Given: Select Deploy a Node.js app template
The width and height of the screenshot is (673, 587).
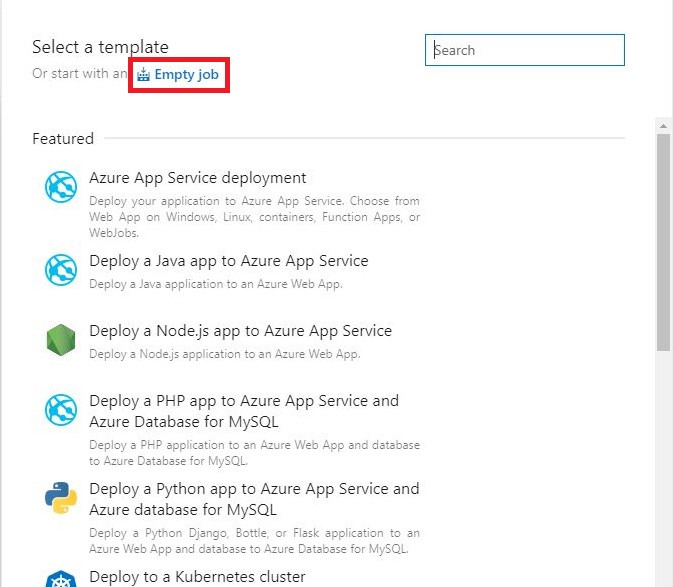Looking at the screenshot, I should point(240,331).
